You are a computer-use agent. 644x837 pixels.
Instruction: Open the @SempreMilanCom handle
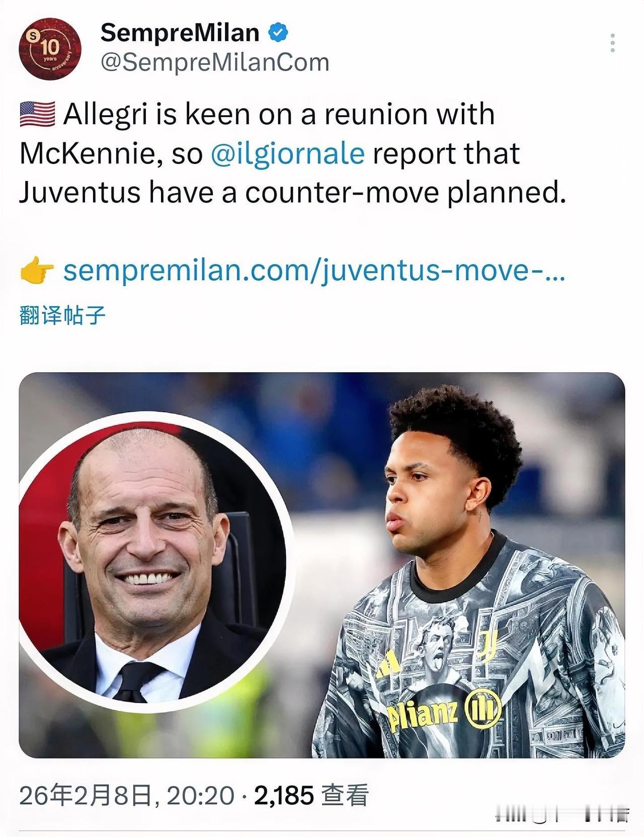click(215, 62)
